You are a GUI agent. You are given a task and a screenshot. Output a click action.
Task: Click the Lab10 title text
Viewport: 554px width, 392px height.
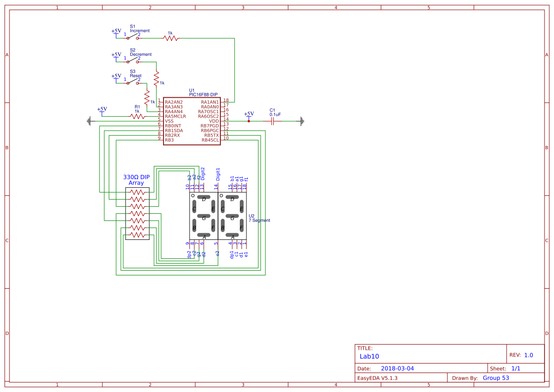(369, 356)
